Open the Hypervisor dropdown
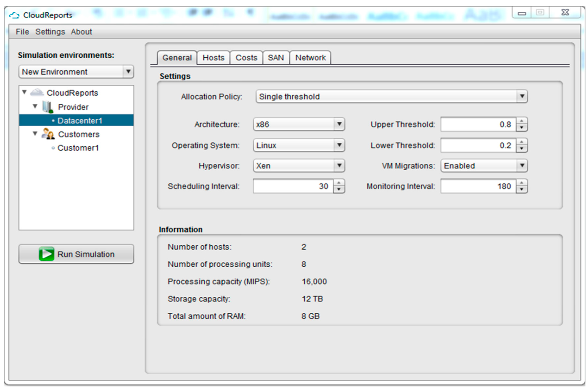The width and height of the screenshot is (588, 391). [339, 166]
